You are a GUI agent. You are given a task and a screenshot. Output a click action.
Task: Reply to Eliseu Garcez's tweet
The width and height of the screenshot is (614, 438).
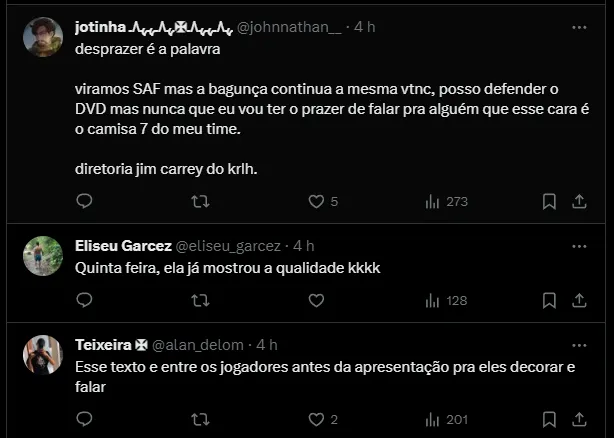point(84,300)
